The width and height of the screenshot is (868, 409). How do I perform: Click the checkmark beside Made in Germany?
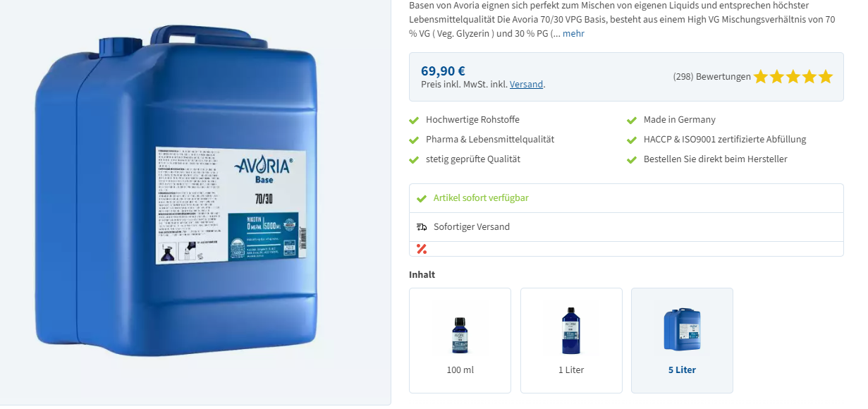[x=632, y=120]
